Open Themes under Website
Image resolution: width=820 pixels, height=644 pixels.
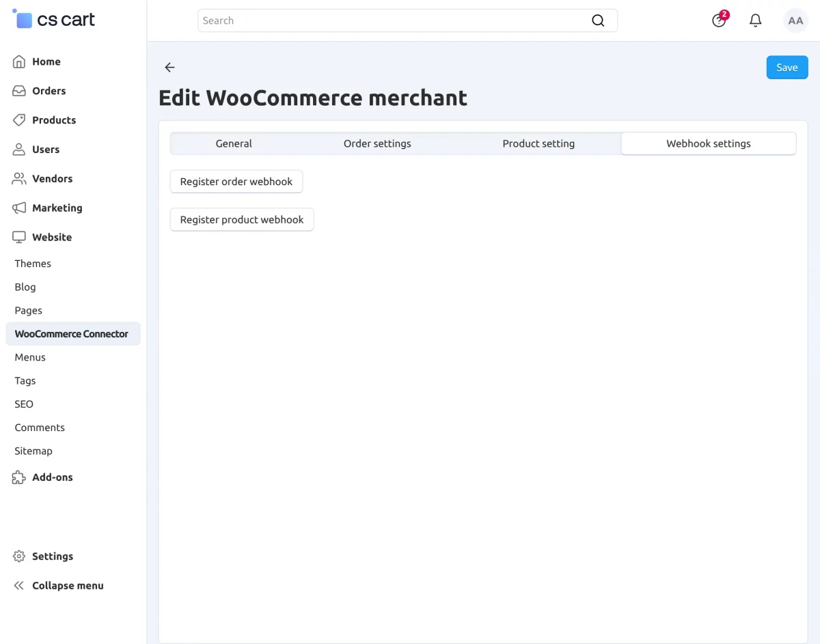(x=33, y=264)
